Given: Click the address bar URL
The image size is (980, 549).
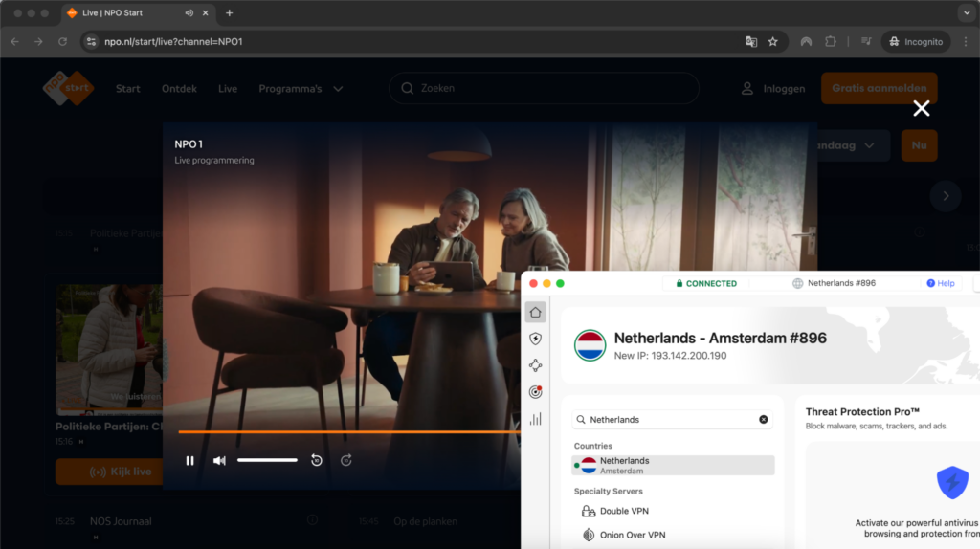Looking at the screenshot, I should point(173,42).
